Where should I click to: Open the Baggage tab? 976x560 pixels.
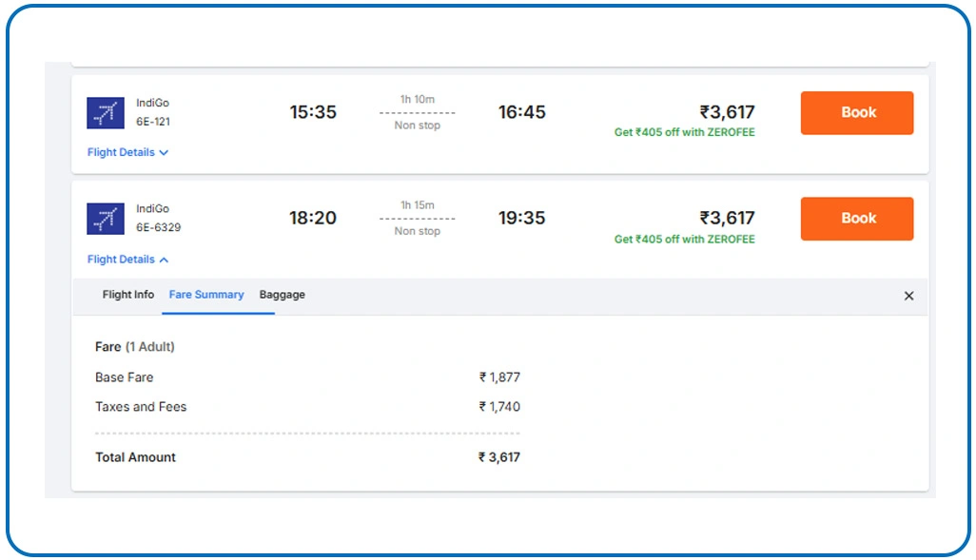(282, 295)
